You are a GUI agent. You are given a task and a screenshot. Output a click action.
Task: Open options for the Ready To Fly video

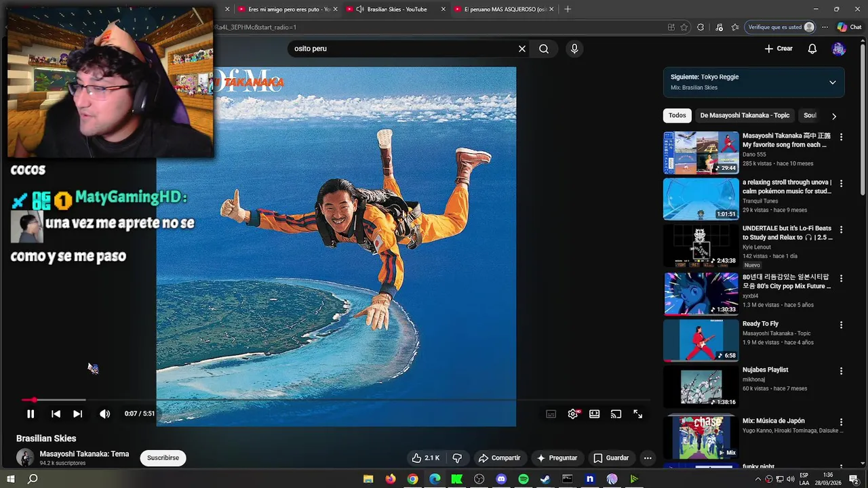point(841,325)
